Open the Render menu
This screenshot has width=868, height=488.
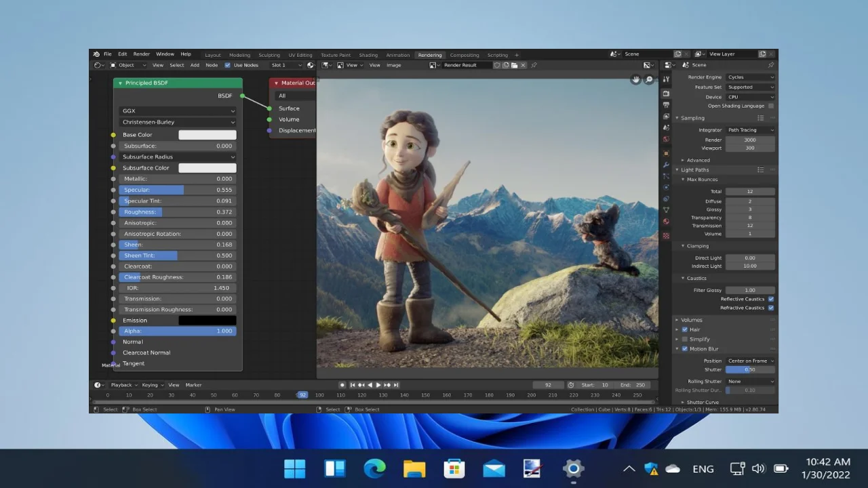(141, 54)
